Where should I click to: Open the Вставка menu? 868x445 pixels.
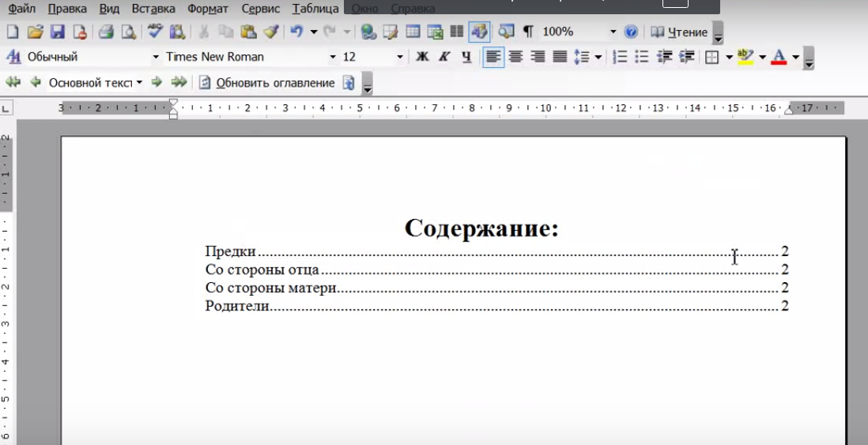(x=154, y=9)
